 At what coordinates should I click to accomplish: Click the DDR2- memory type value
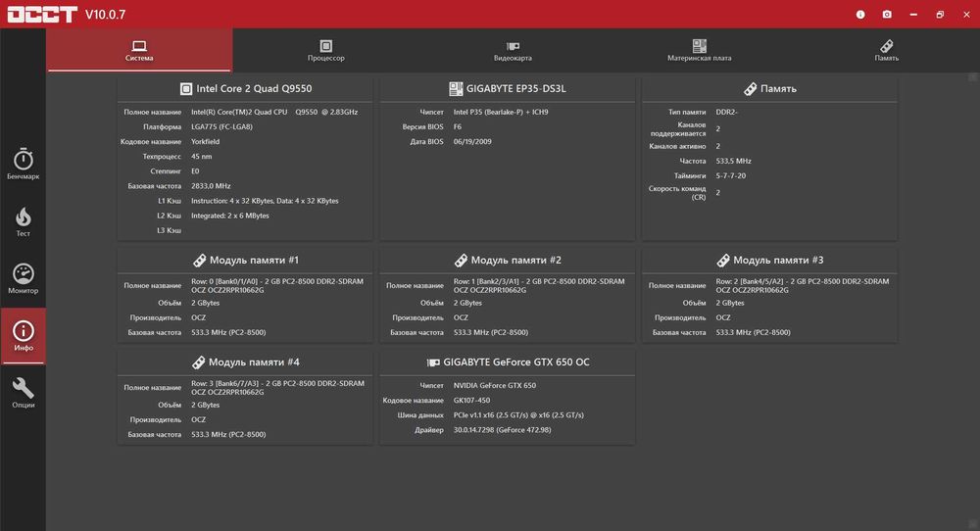click(x=727, y=113)
